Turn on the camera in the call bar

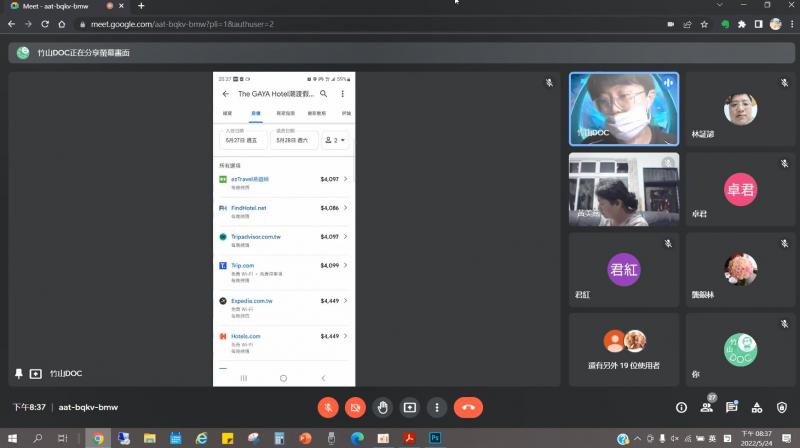click(354, 407)
